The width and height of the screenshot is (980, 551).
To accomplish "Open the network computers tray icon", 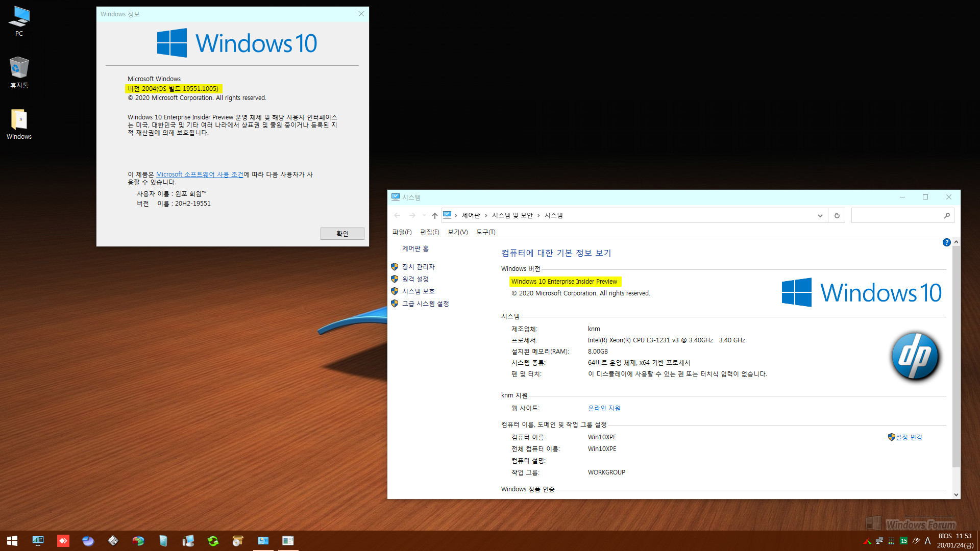I will click(x=879, y=541).
